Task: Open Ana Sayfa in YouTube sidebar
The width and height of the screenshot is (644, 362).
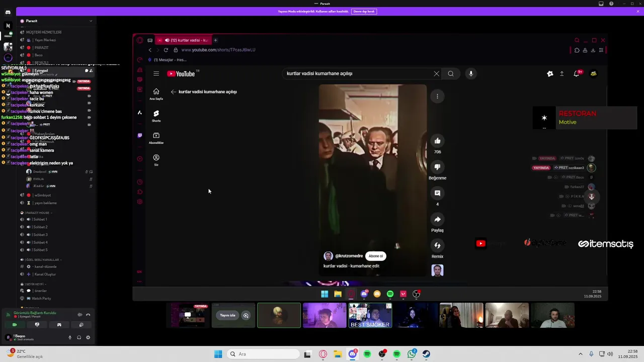Action: (x=156, y=94)
